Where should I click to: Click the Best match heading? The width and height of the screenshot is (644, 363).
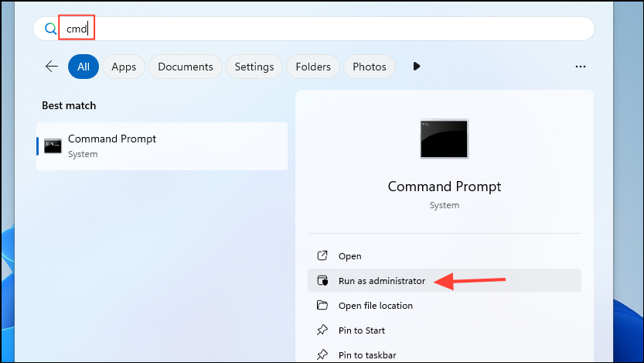pos(69,106)
